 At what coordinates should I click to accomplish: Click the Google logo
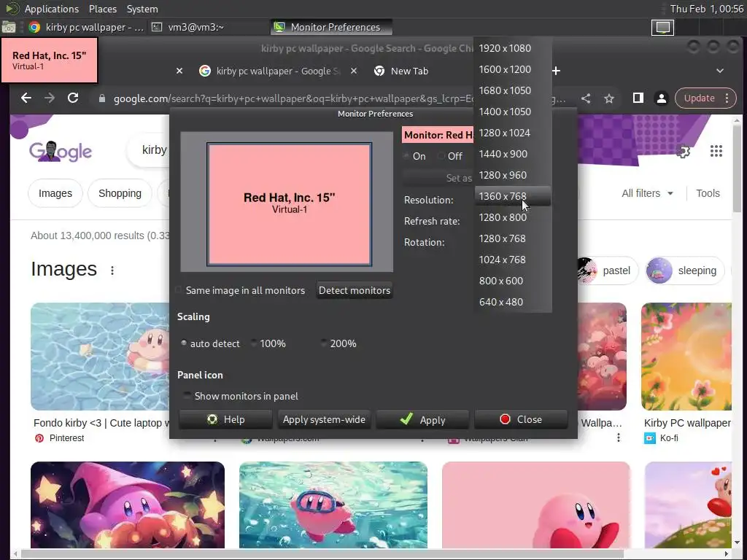[61, 152]
